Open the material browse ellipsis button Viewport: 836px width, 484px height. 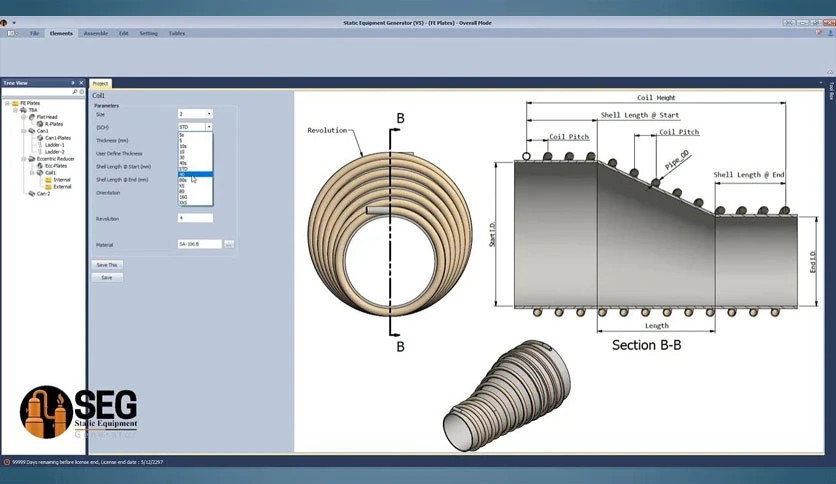coord(229,244)
